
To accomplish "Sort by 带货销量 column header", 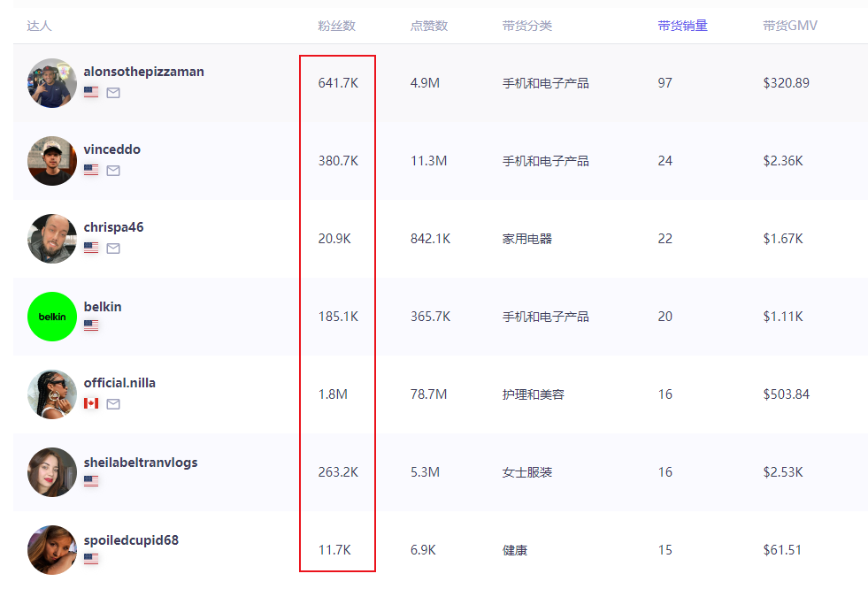I will (682, 26).
